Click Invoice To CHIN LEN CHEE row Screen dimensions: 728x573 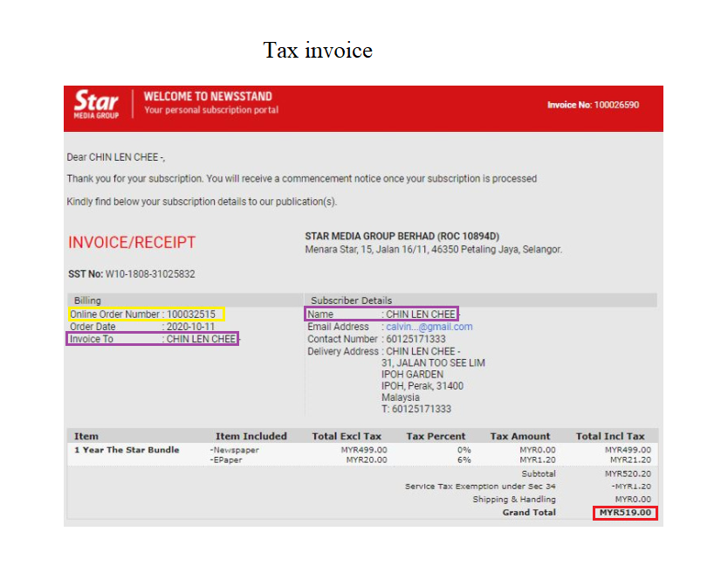(153, 339)
